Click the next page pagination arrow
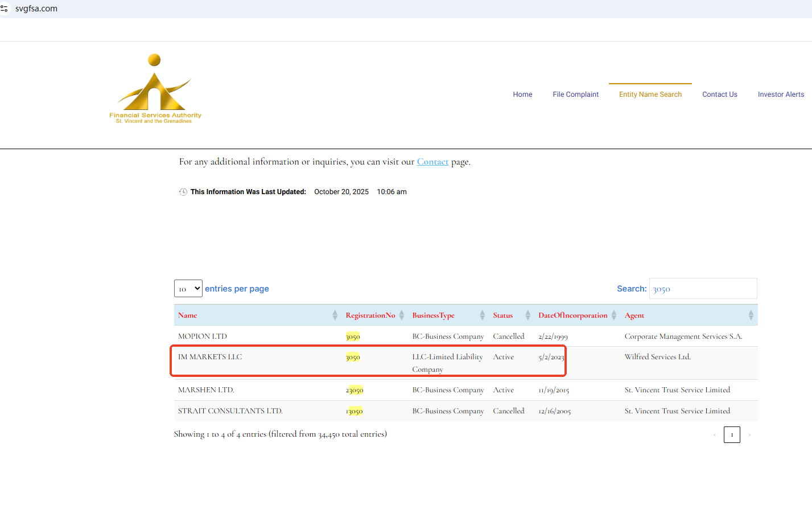Screen dimensions: 812x509 click(749, 435)
